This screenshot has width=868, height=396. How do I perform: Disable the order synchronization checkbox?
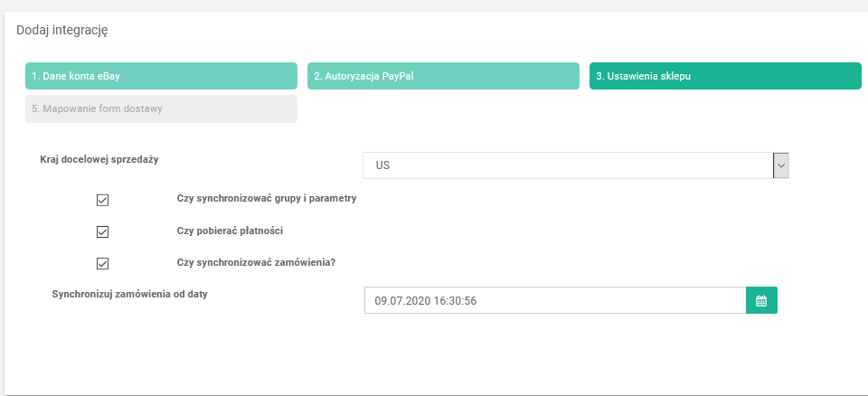coord(102,264)
